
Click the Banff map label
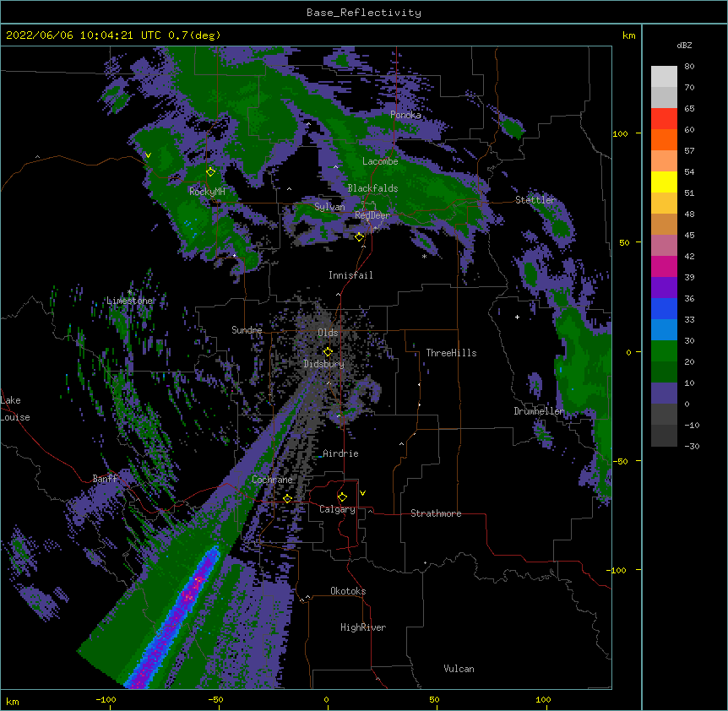click(x=106, y=479)
